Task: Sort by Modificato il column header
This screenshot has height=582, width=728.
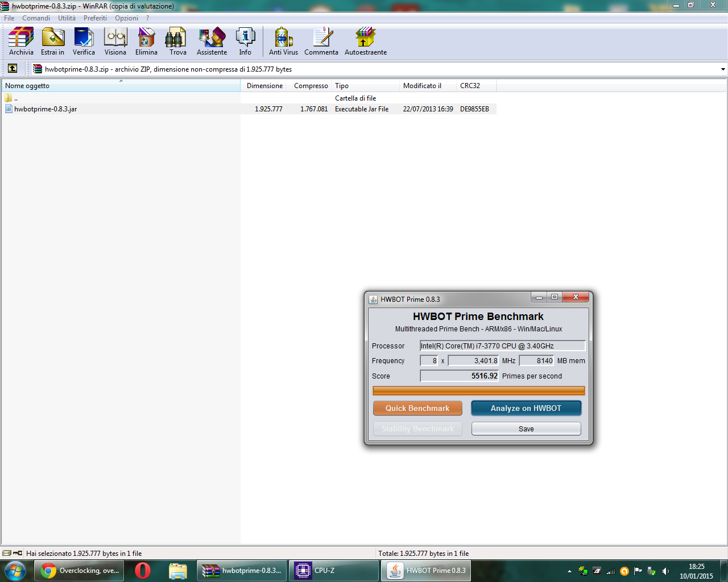Action: click(x=428, y=86)
